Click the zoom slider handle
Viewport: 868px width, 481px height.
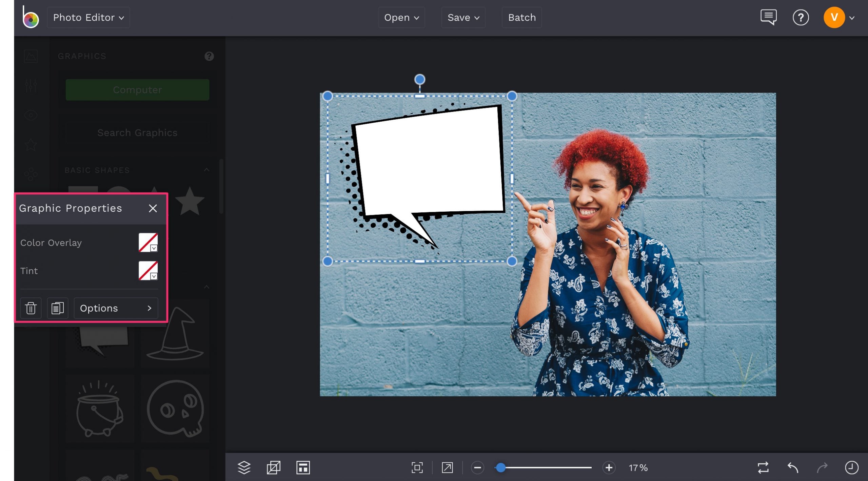501,468
